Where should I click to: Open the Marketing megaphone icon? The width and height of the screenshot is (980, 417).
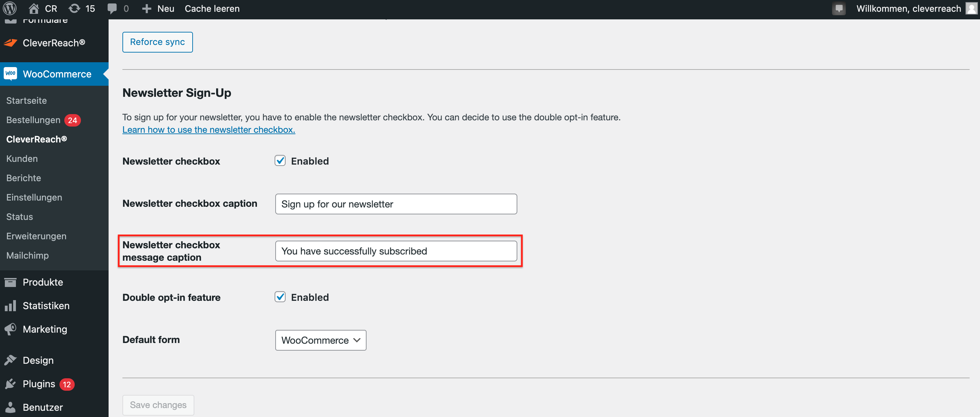10,330
